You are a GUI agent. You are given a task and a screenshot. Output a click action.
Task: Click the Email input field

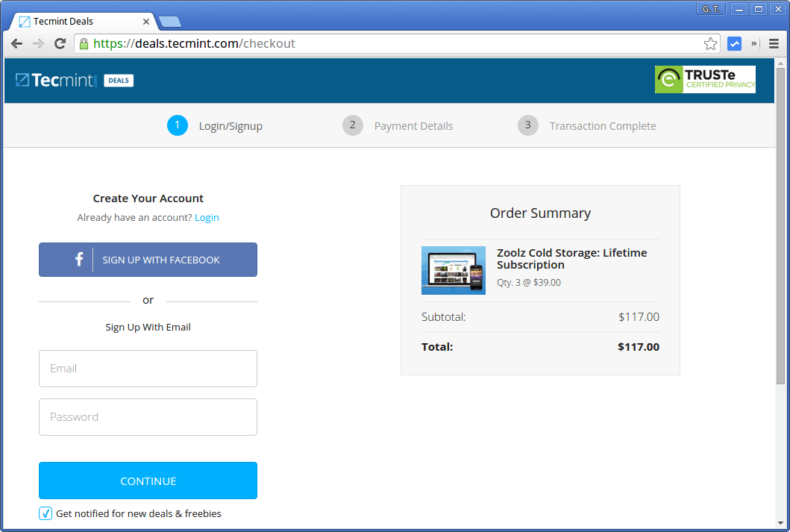tap(148, 369)
